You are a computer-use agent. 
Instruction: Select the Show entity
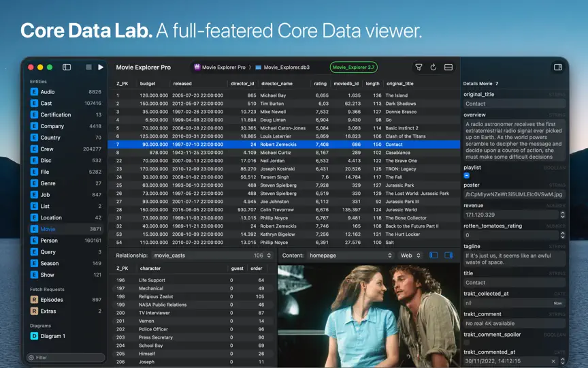[x=65, y=275]
